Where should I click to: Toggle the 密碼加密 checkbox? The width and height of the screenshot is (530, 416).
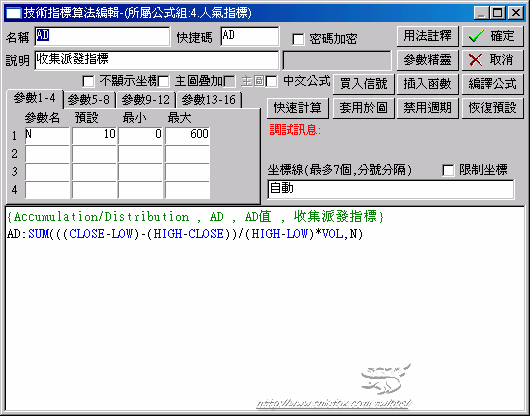point(298,39)
